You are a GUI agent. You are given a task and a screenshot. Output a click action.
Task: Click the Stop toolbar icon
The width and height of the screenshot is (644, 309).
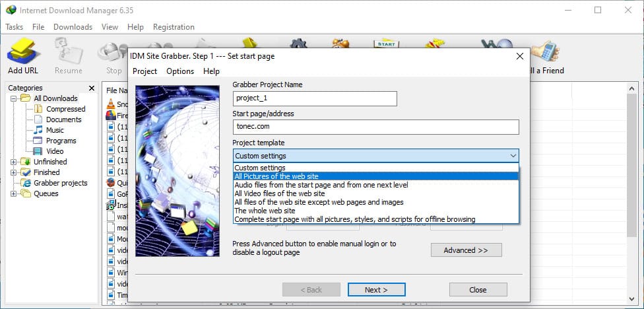tap(113, 54)
